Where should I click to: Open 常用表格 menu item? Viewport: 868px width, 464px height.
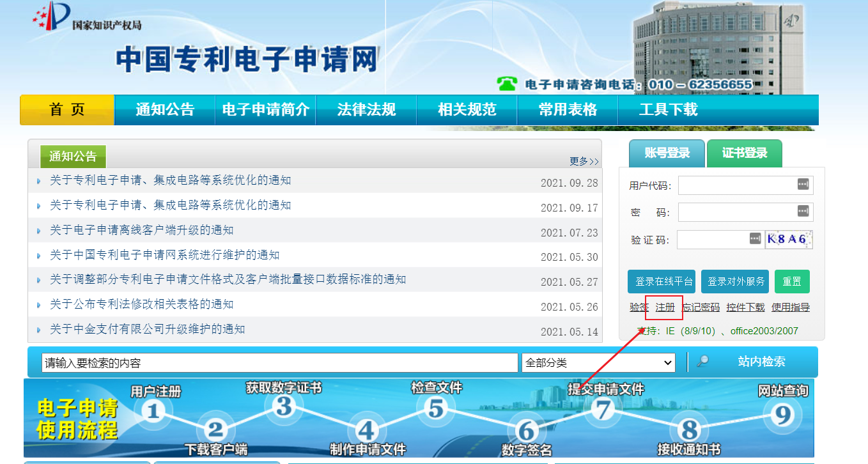tap(568, 109)
